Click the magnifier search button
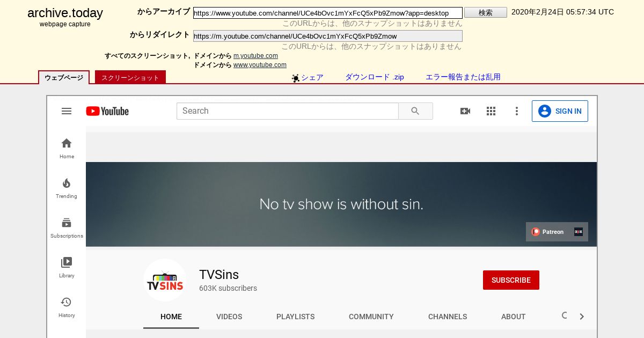Viewport: 644px width, 338px height. 415,111
